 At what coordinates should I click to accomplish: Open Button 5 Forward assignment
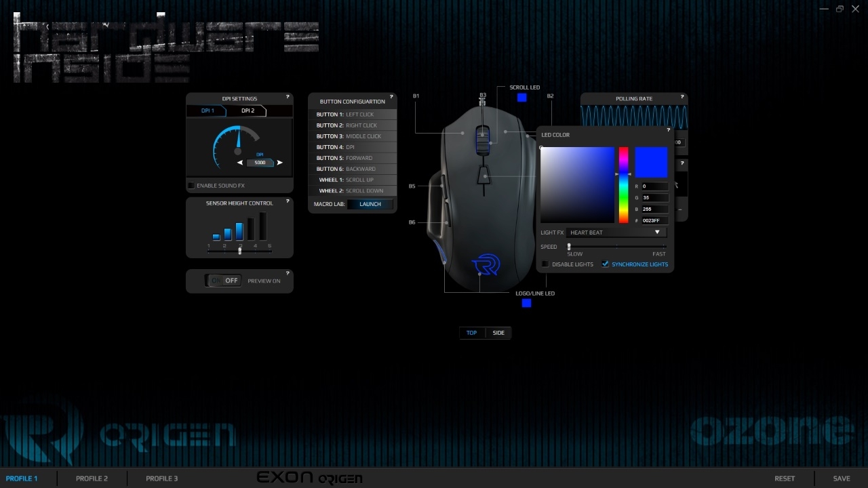click(x=353, y=158)
